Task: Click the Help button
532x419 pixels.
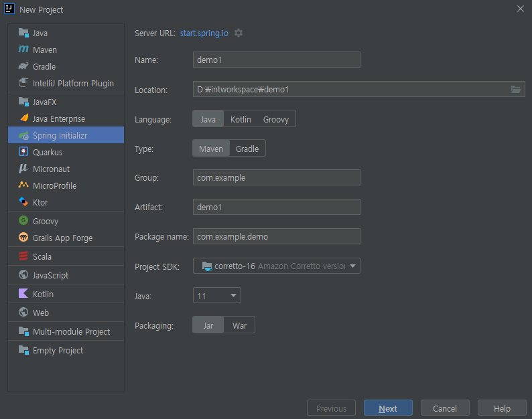Action: [x=502, y=408]
